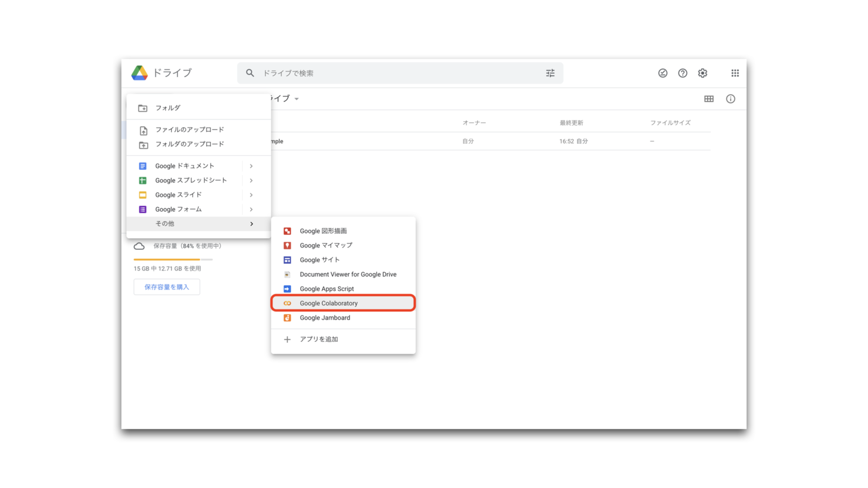Click the new folder icon
The height and width of the screenshot is (488, 868).
tap(143, 108)
